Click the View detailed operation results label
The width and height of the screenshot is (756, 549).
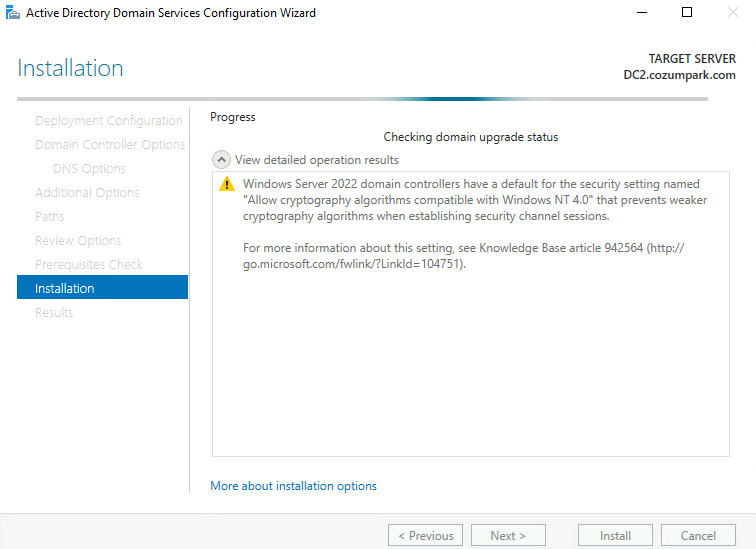[x=317, y=160]
